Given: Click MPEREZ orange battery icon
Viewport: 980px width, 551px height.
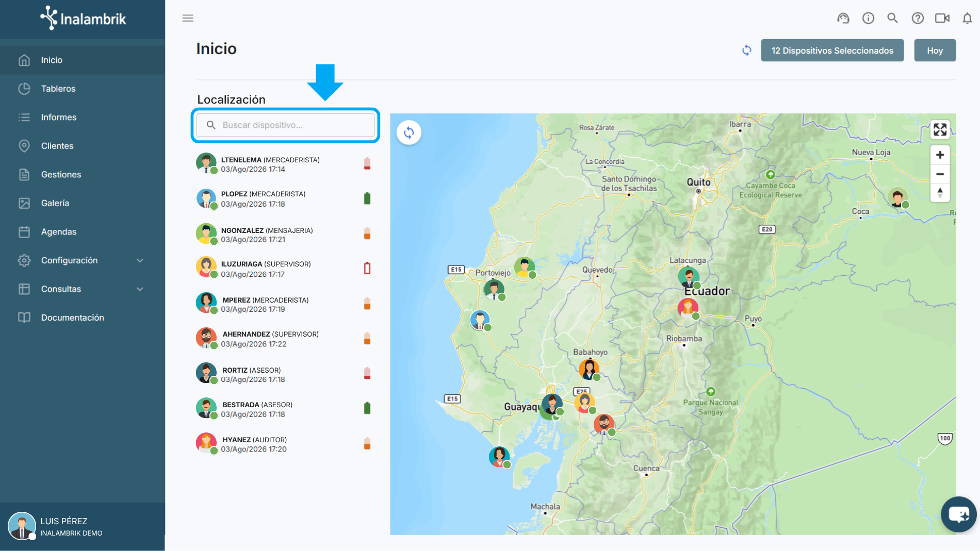Looking at the screenshot, I should (x=367, y=304).
